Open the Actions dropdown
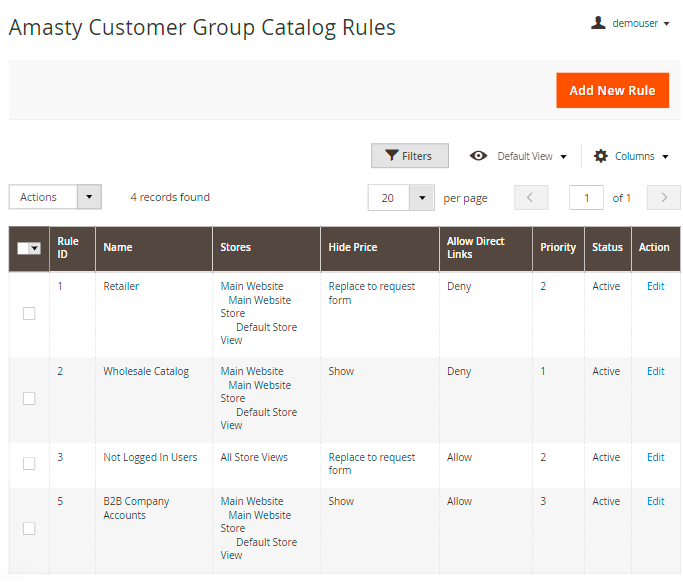This screenshot has height=583, width=683. tap(55, 197)
